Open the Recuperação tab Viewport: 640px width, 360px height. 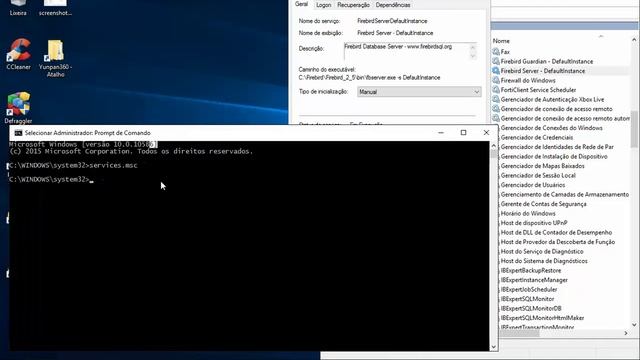coord(353,5)
